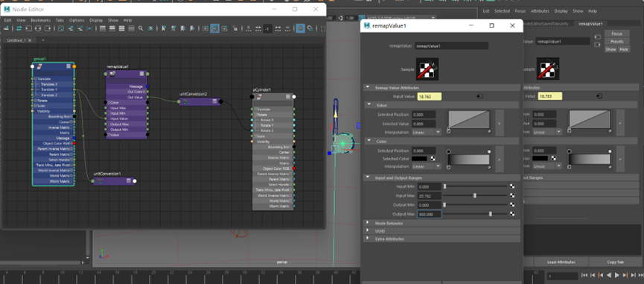Open the Color ramp in larger window

tap(500, 159)
